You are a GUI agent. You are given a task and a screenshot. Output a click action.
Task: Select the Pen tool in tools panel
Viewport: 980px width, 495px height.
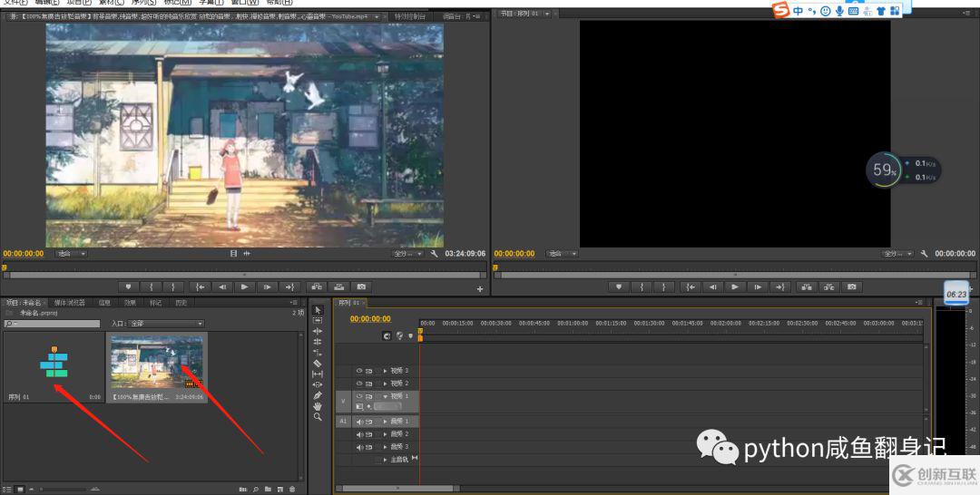click(317, 395)
